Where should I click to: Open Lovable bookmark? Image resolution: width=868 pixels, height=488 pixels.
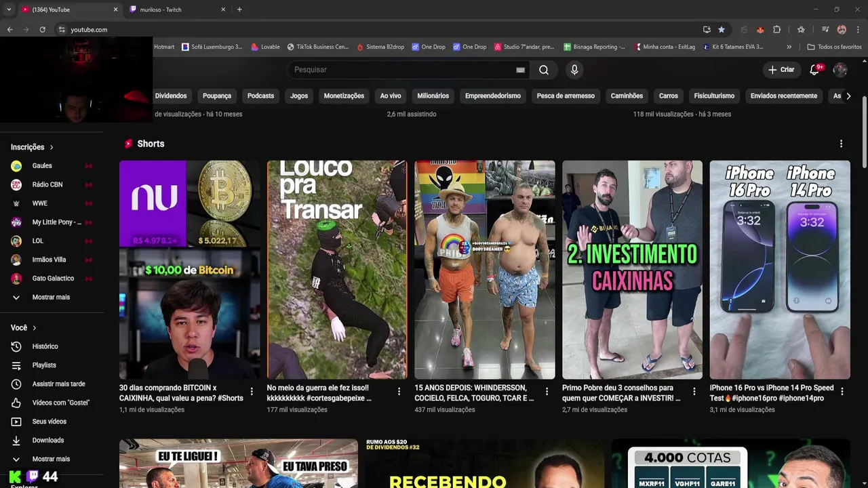coord(265,47)
